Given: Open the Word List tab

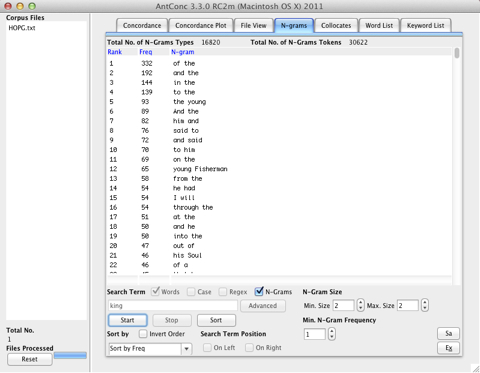Looking at the screenshot, I should click(x=379, y=26).
